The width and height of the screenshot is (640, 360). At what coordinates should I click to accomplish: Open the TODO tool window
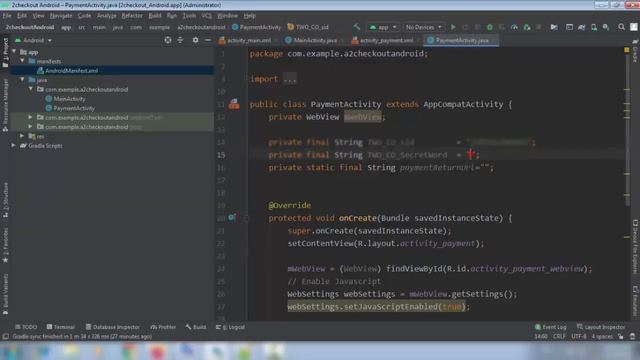click(26, 327)
